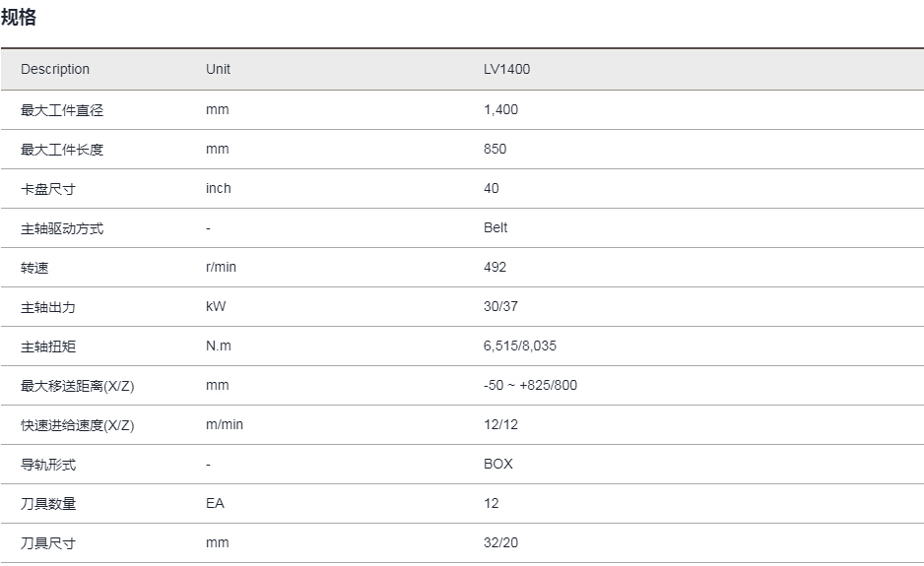Click the Belt drive value
924x566 pixels.
coord(495,228)
